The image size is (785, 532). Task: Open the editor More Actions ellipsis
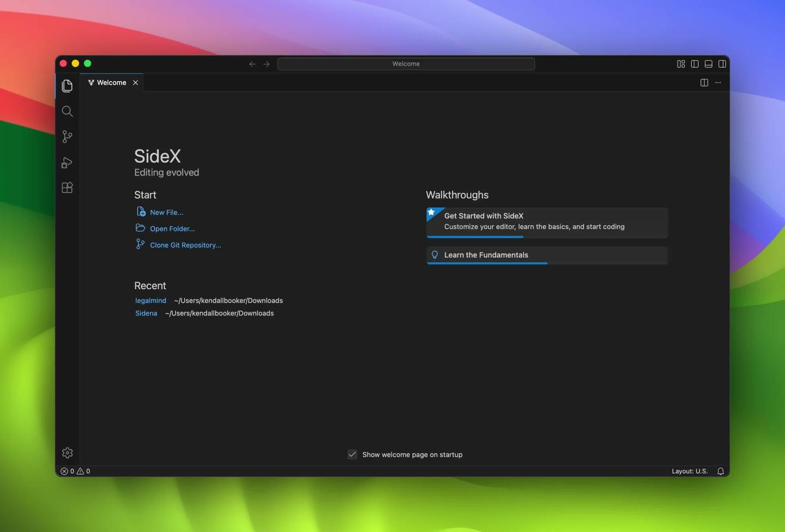[718, 82]
